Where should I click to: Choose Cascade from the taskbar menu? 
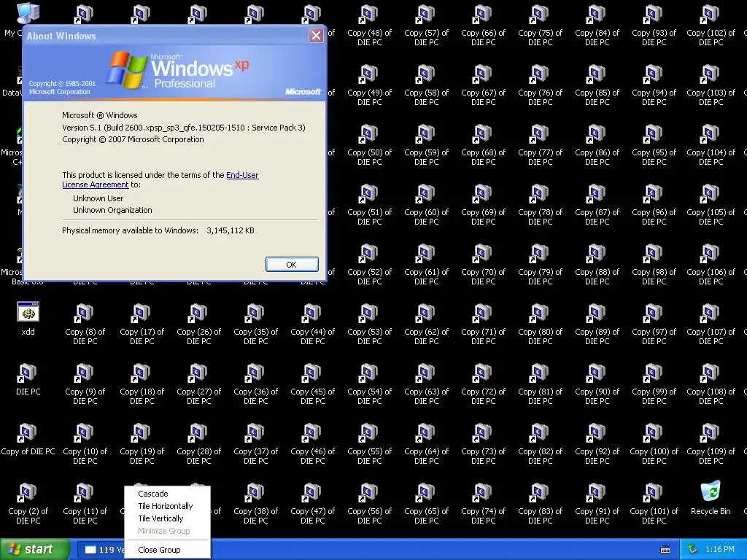tap(153, 494)
